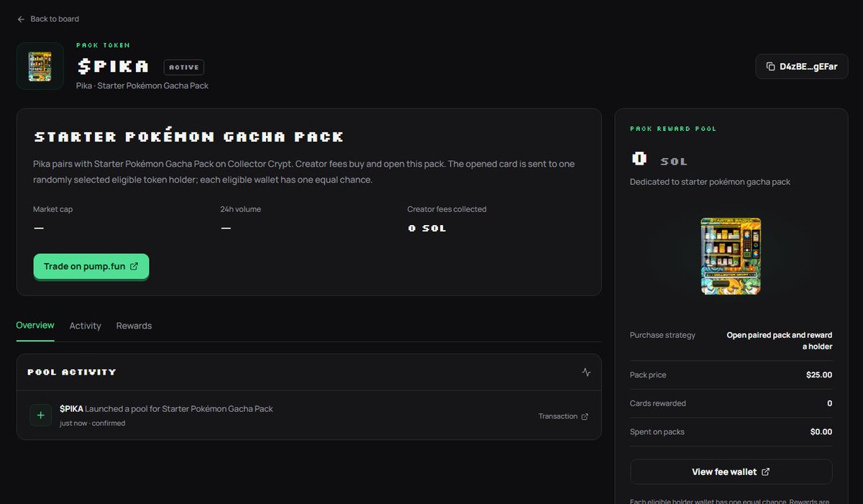Click the 'just now · confirmed' timestamp
This screenshot has height=504, width=863.
click(x=92, y=423)
